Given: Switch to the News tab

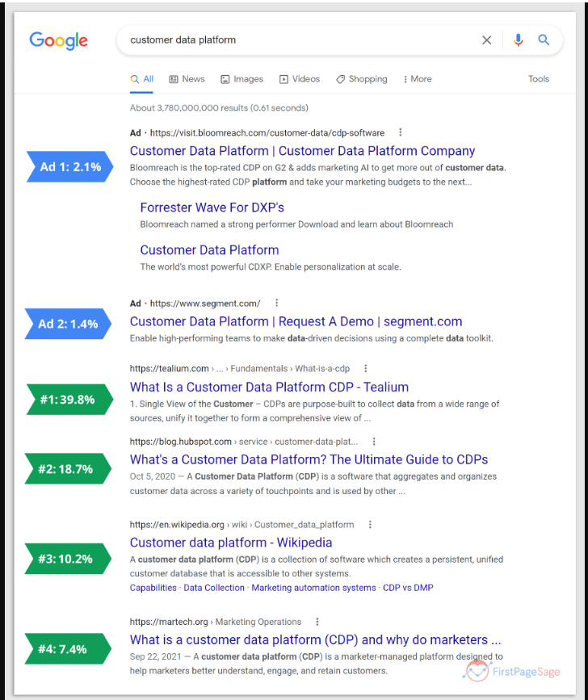Looking at the screenshot, I should (x=187, y=79).
